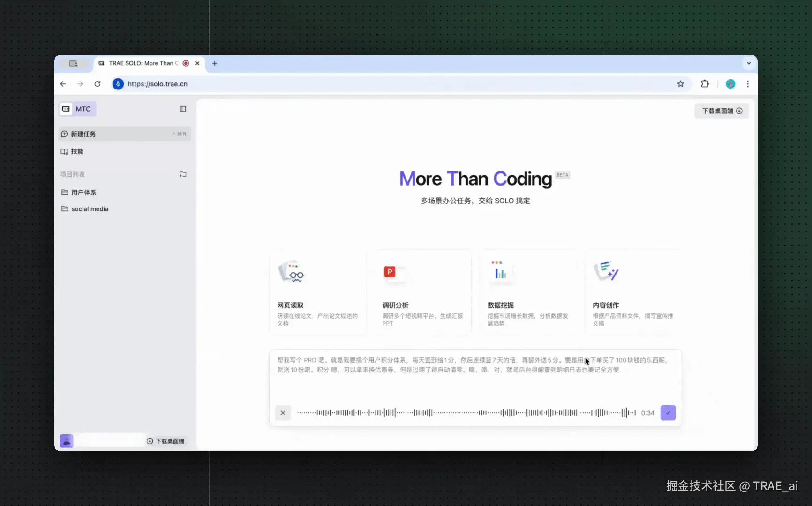Click 下载桌面端 at the sidebar bottom
Viewport: 812px width, 506px height.
click(165, 441)
